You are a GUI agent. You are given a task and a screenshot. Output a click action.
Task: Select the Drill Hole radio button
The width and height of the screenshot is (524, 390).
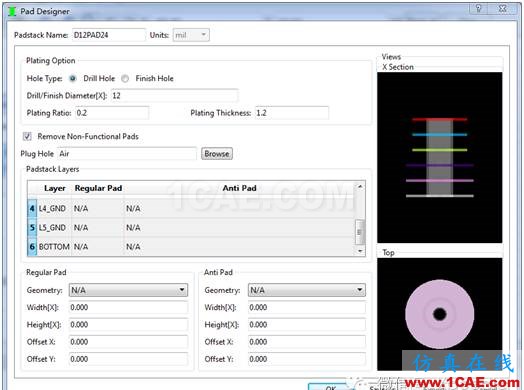click(x=73, y=79)
